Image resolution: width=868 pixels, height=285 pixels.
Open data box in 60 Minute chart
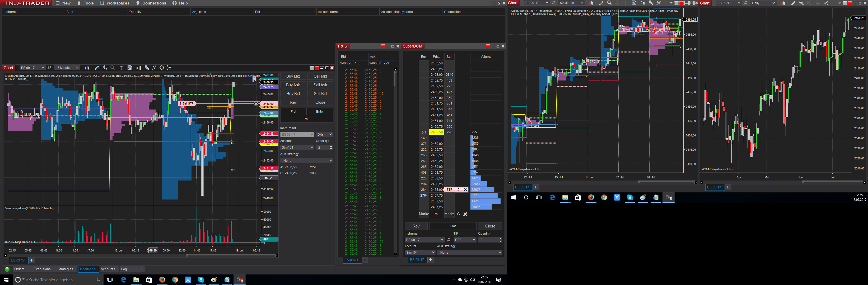tap(634, 3)
